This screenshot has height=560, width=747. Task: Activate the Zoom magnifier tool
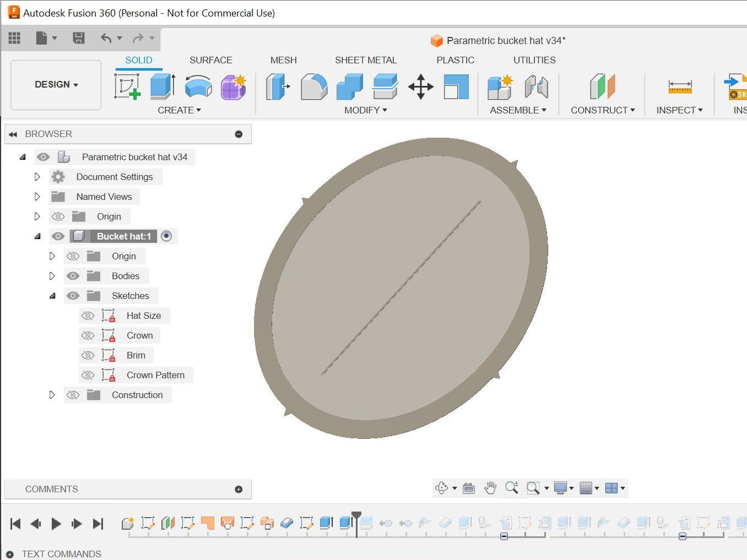[512, 488]
